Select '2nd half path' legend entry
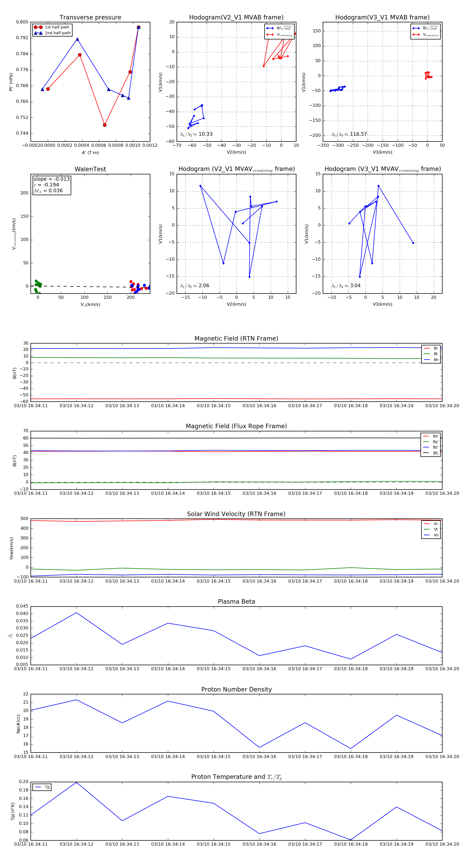 [52, 33]
